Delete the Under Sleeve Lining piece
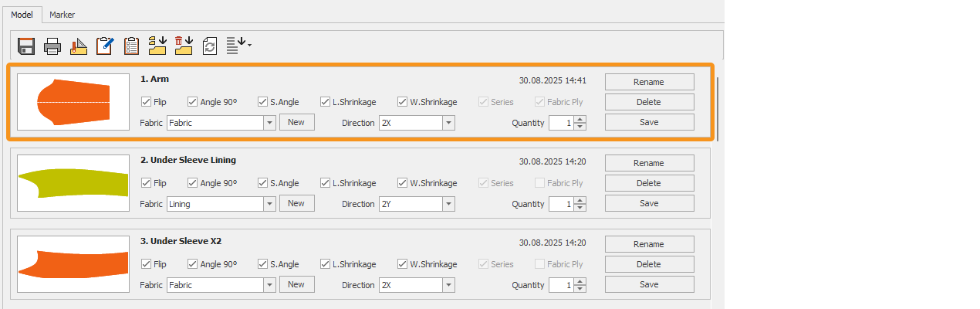 (x=649, y=183)
